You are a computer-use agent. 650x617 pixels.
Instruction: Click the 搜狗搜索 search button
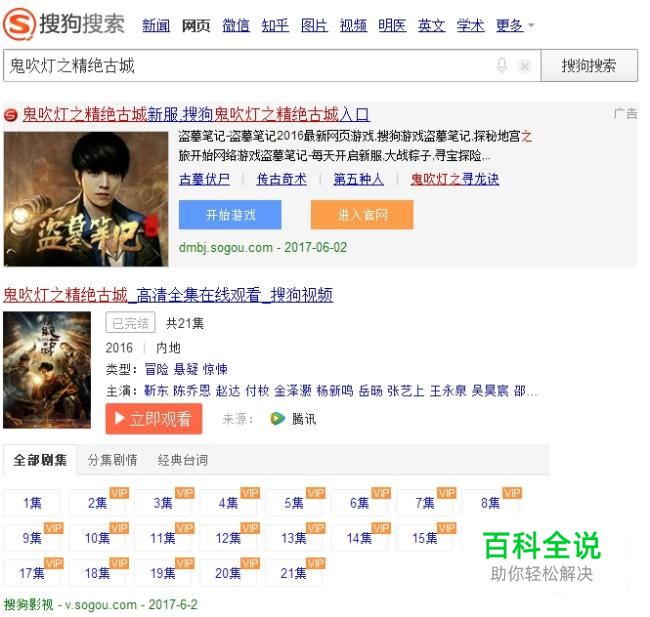pyautogui.click(x=589, y=66)
